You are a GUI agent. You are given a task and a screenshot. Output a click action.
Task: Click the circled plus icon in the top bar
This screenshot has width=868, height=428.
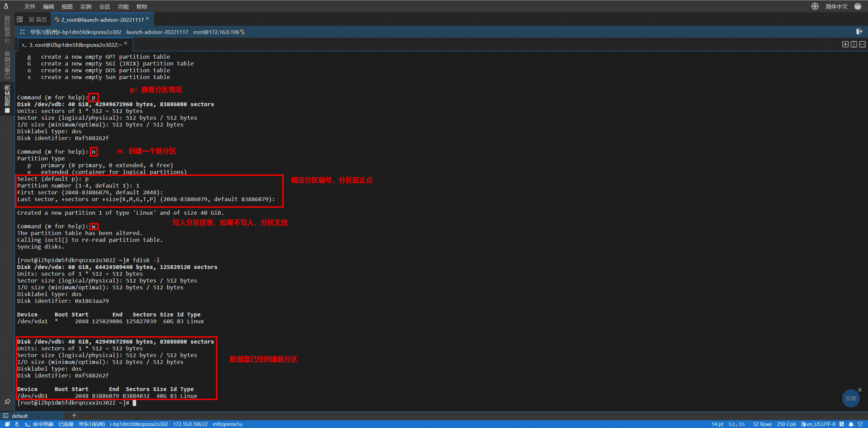coord(815,6)
